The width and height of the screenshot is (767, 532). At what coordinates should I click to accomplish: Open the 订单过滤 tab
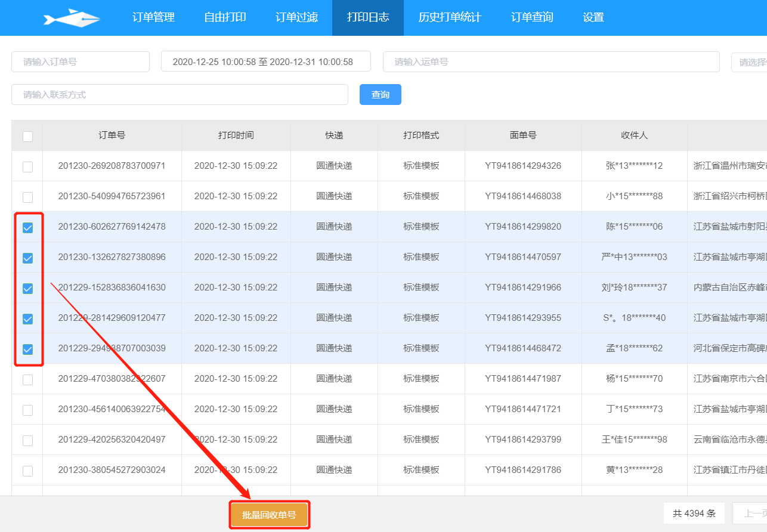tap(296, 18)
